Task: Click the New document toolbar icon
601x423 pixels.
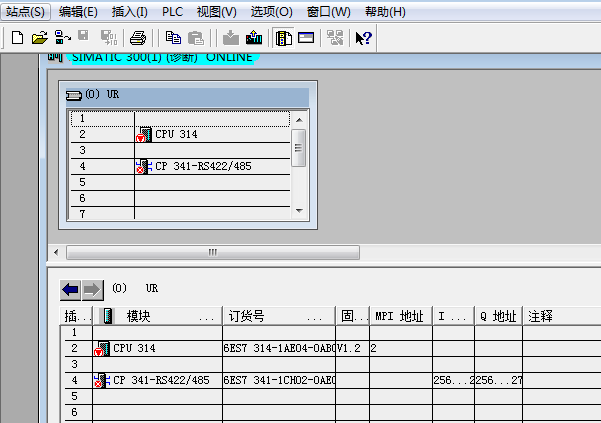Action: tap(17, 38)
